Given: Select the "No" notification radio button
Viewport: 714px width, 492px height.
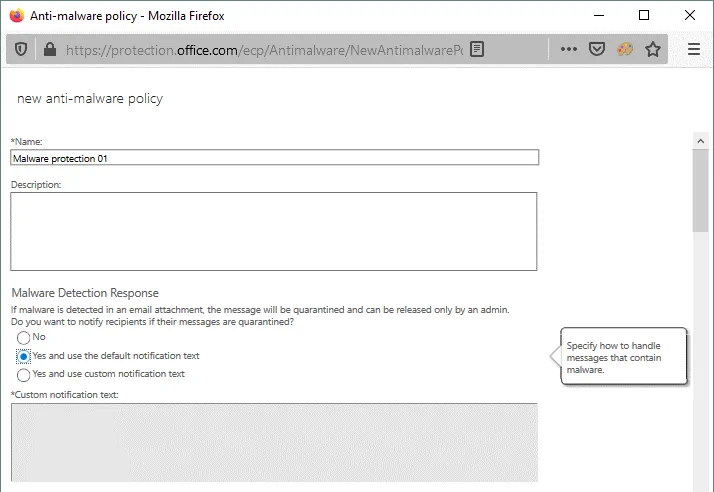Looking at the screenshot, I should 24,338.
